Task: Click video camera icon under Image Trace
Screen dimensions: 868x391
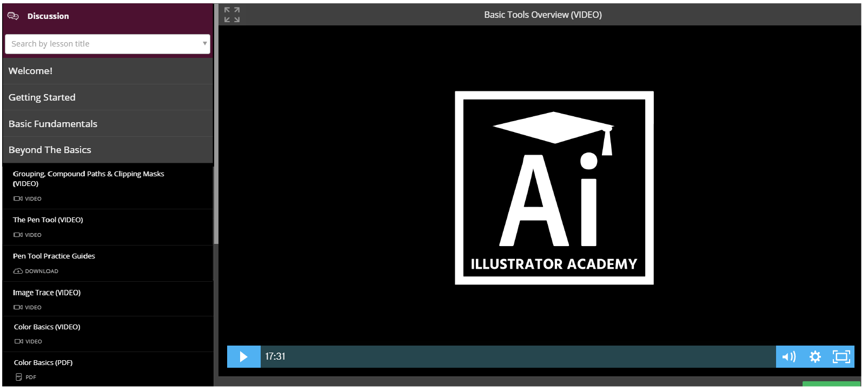Action: pos(18,307)
